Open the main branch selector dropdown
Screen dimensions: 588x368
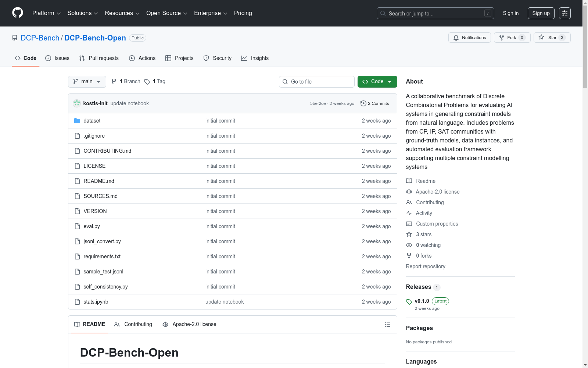87,82
